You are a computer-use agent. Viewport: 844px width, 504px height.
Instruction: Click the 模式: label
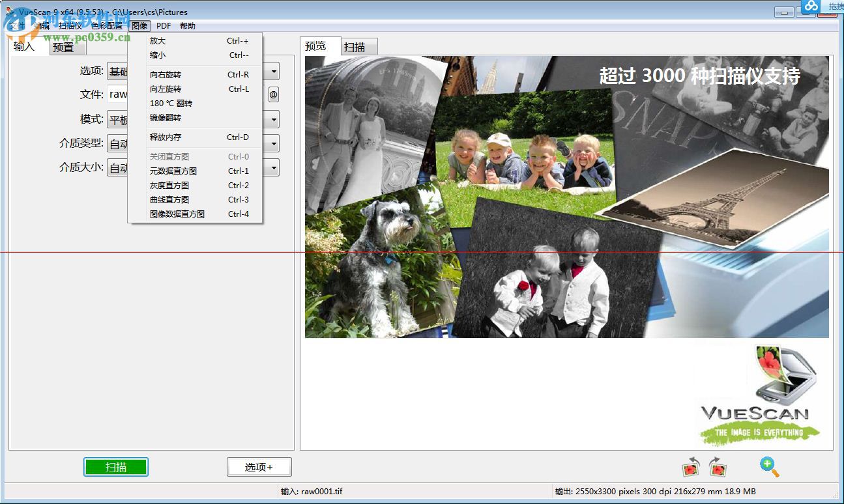tap(92, 119)
